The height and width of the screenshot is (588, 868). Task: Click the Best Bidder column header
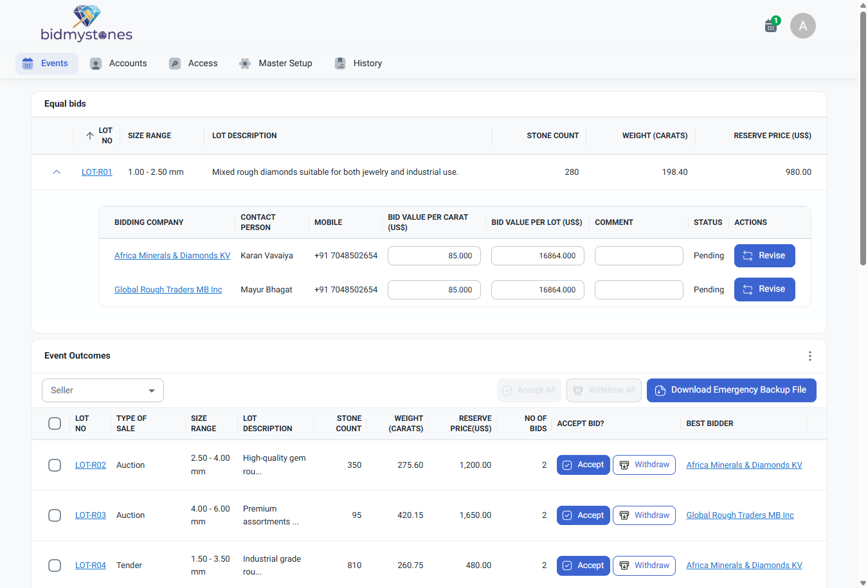click(710, 423)
